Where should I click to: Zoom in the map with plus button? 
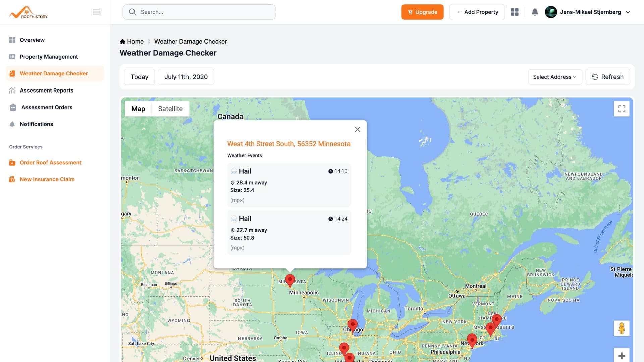point(622,356)
